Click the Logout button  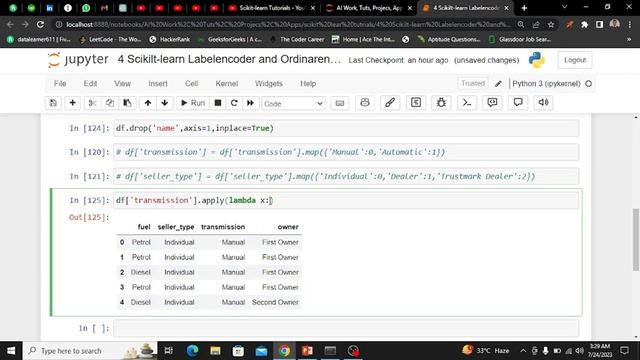(x=575, y=60)
